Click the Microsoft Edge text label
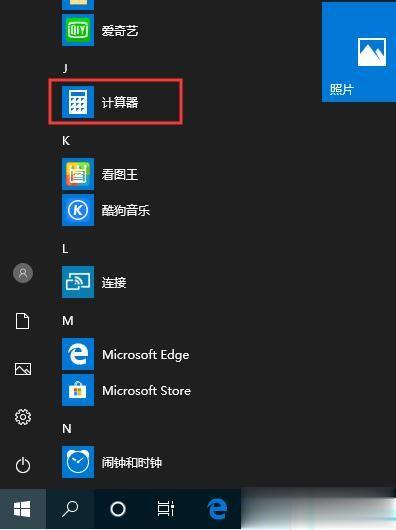Image resolution: width=396 pixels, height=530 pixels. pyautogui.click(x=146, y=355)
